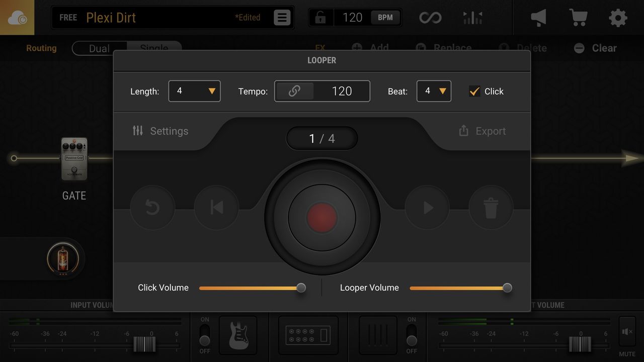Select the guitar input icon
The height and width of the screenshot is (362, 644).
(x=238, y=335)
